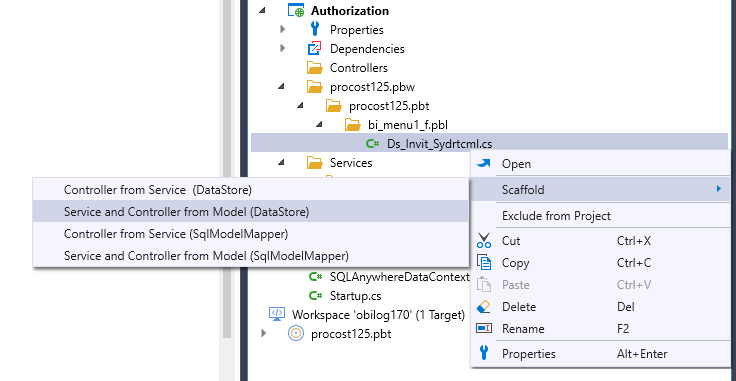Select the Authorization project label
Image resolution: width=736 pixels, height=381 pixels.
(350, 10)
